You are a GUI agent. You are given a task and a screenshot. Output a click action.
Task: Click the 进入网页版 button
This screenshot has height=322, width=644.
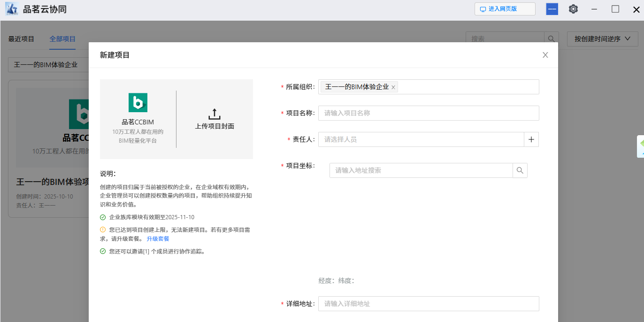pos(505,9)
